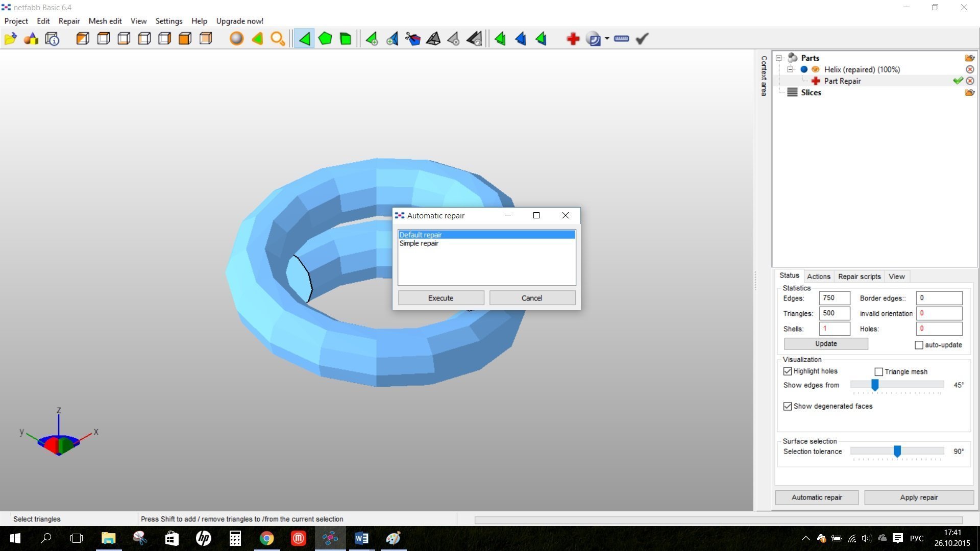Click the ruler measurement toolbar icon
This screenshot has width=980, height=551.
click(621, 39)
